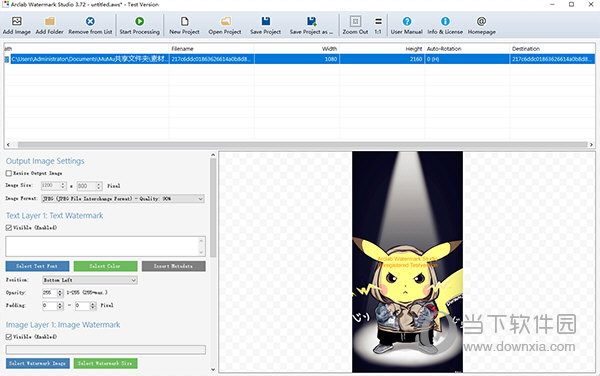Open the Image Format dropdown
This screenshot has width=600, height=376.
pos(123,199)
